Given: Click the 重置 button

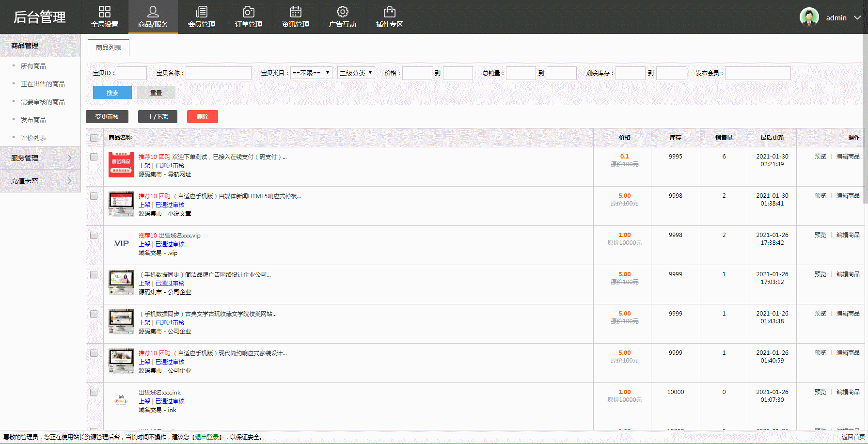Looking at the screenshot, I should point(156,93).
